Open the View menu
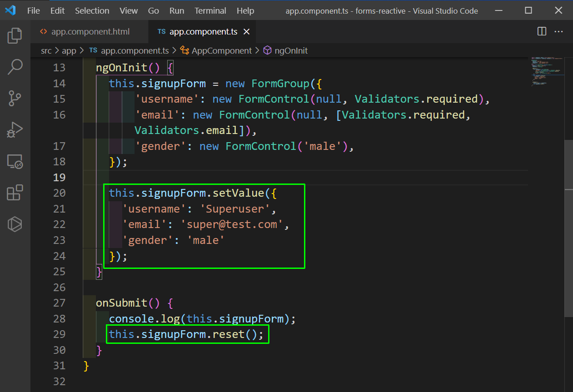 129,10
